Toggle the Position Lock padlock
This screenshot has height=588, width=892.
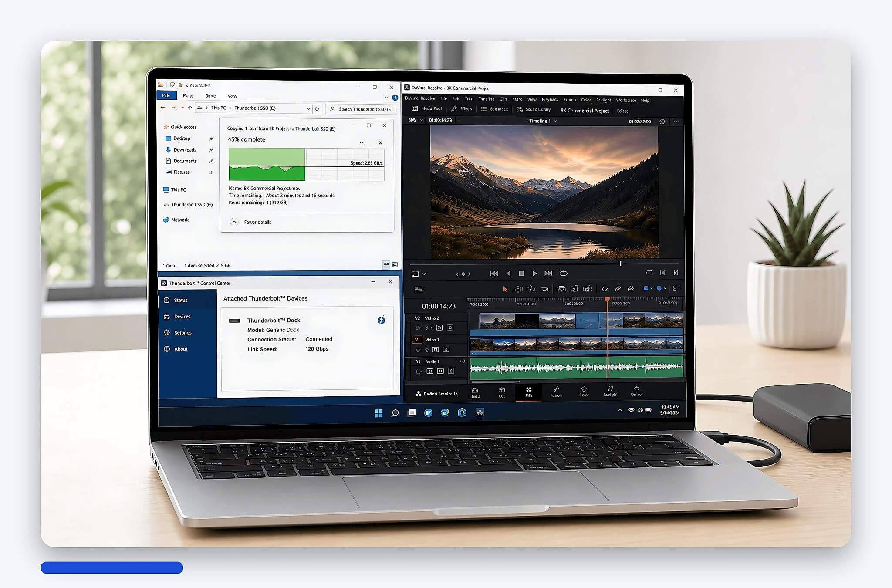631,289
